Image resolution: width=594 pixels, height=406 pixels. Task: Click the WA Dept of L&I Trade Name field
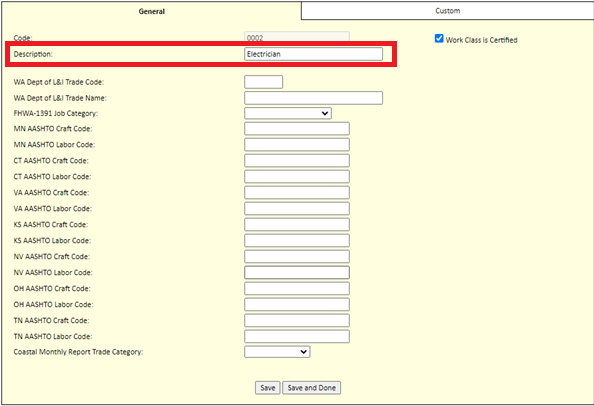tap(313, 98)
